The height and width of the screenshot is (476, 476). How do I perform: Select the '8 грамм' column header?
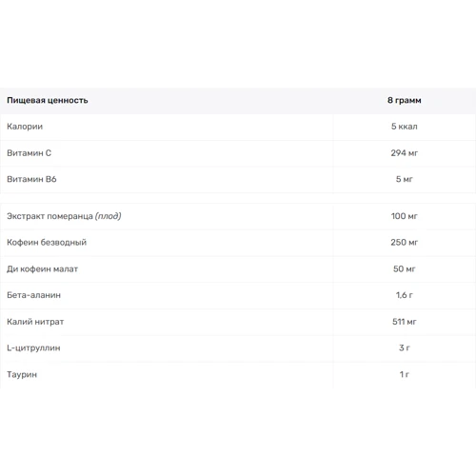click(x=405, y=100)
